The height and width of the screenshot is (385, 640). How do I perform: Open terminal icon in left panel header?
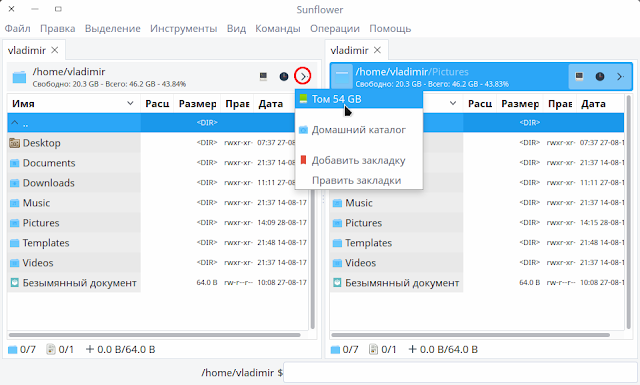pos(263,76)
